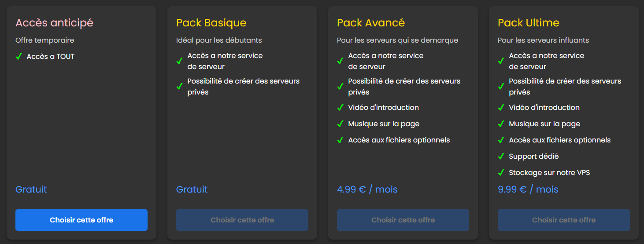Select the Pack Avancé "Choisir cette offre" button
This screenshot has width=644, height=244.
pyautogui.click(x=403, y=220)
